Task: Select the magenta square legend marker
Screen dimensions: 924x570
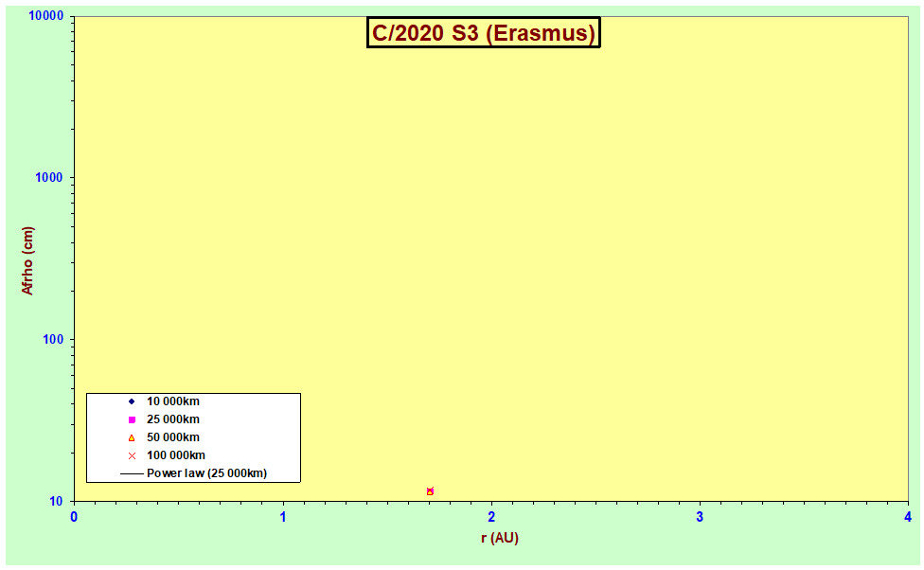Action: [x=132, y=419]
